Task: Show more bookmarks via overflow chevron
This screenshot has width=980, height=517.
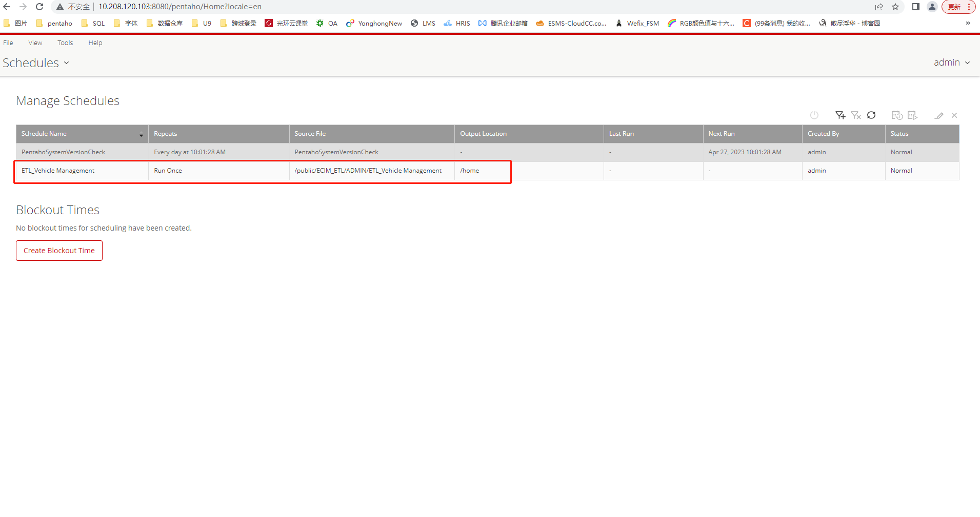Action: coord(968,23)
